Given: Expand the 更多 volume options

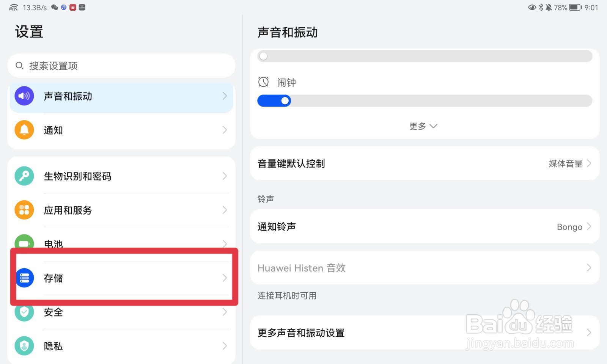Looking at the screenshot, I should click(x=423, y=126).
